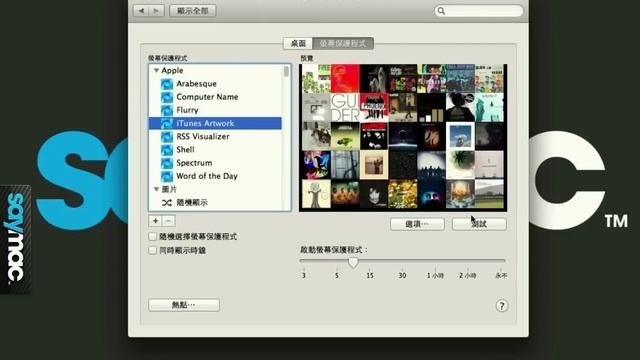
Task: Click the Spectrum screen saver icon
Action: tap(167, 163)
